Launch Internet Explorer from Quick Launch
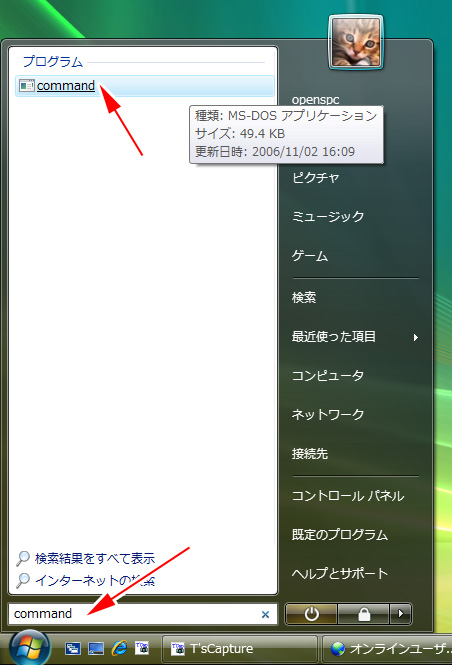Screen dimensions: 452x665 click(120, 648)
